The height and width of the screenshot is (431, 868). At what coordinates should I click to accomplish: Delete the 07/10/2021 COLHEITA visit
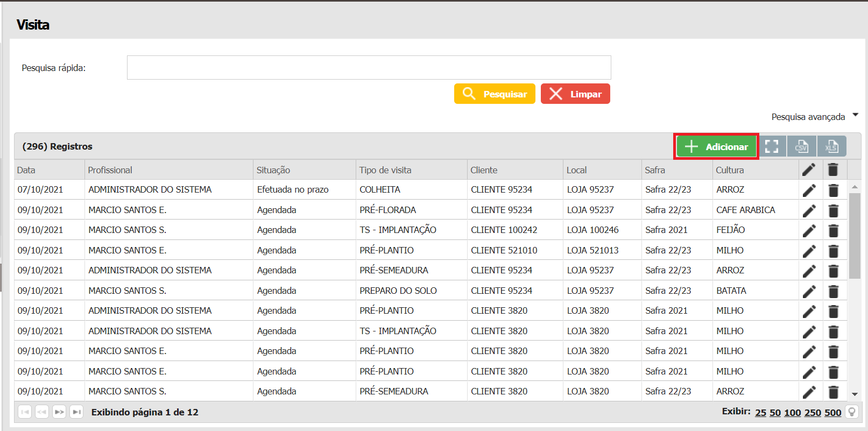tap(834, 190)
